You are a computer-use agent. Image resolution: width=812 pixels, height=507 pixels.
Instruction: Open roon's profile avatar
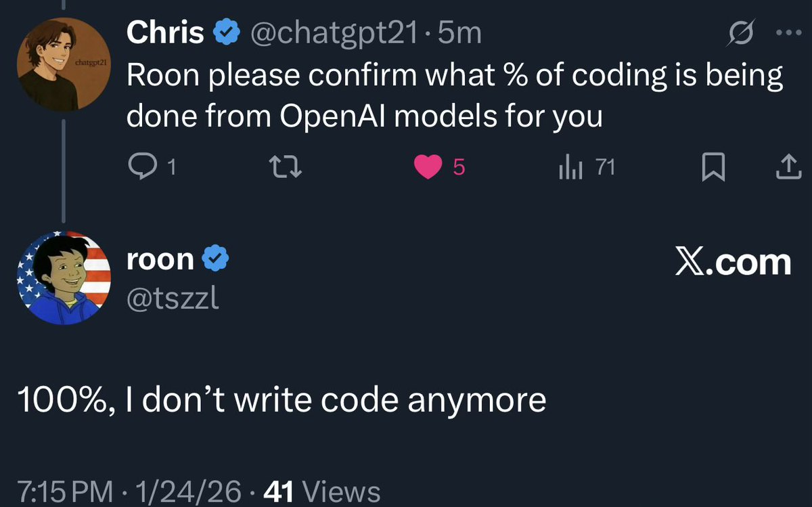pos(63,278)
